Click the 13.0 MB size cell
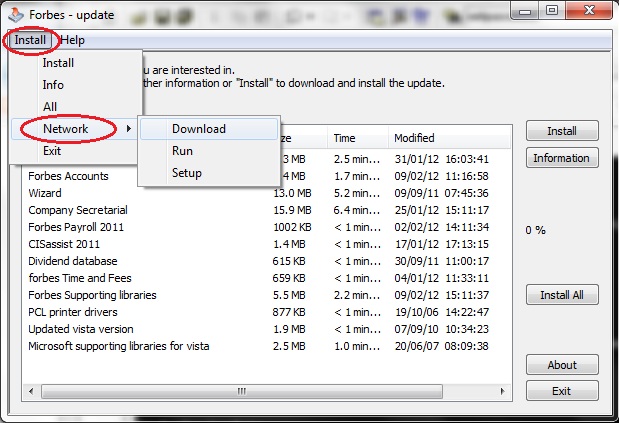 [x=292, y=193]
